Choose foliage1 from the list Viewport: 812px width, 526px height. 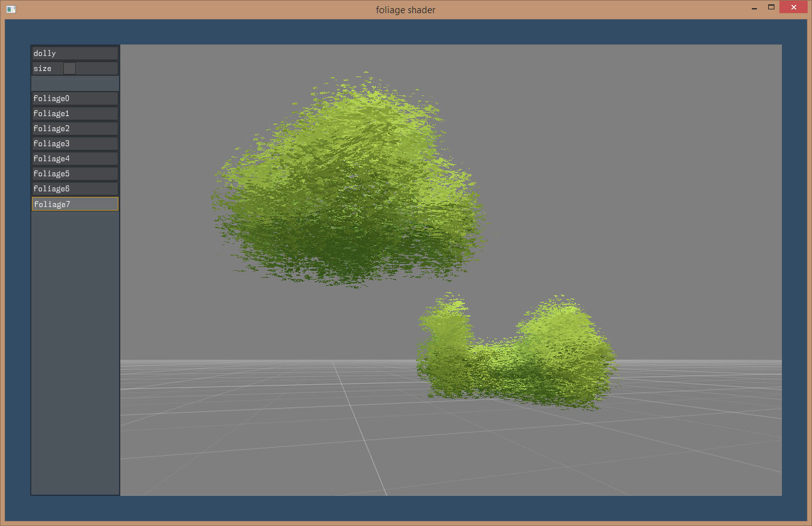(75, 113)
